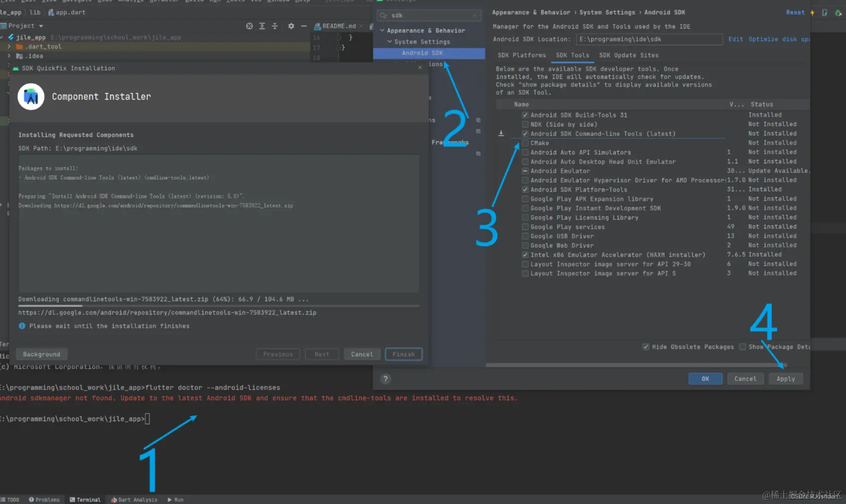Viewport: 846px width, 504px height.
Task: Check the Google USB Driver box
Action: tap(525, 236)
